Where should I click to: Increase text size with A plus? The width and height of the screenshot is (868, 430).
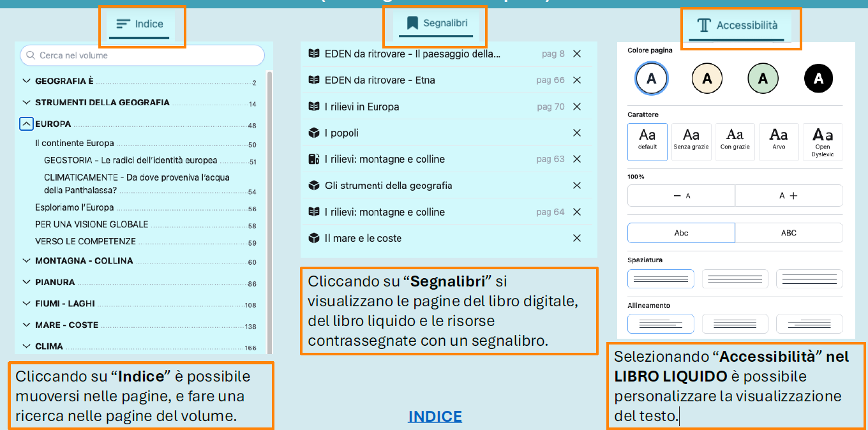click(x=789, y=196)
